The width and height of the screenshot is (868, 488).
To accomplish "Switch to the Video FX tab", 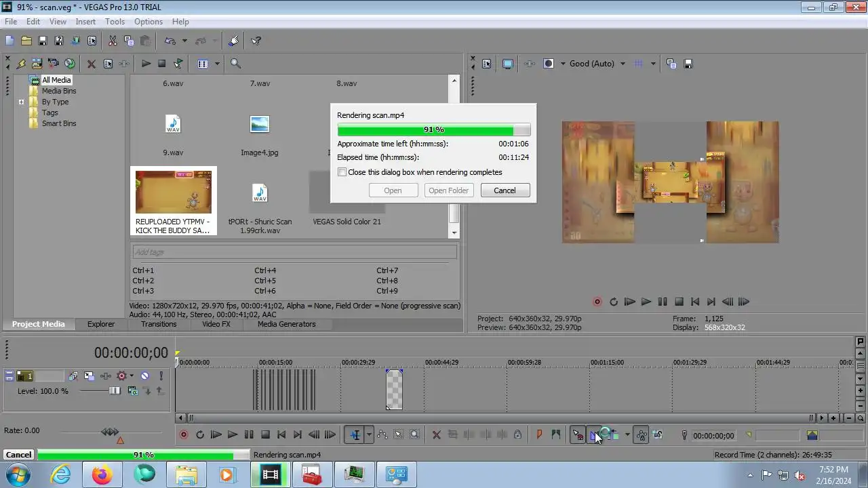I will point(216,324).
